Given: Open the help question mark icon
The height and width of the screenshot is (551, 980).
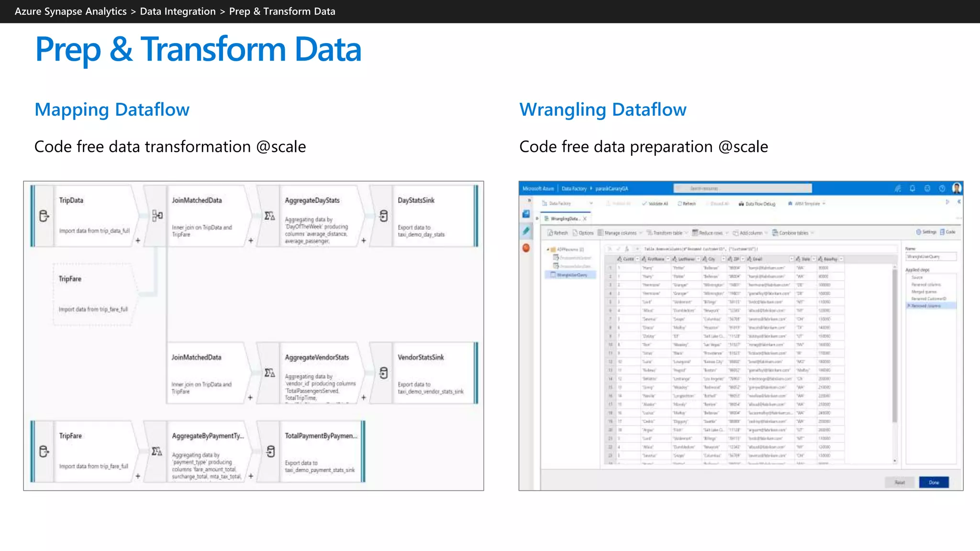Looking at the screenshot, I should point(942,188).
